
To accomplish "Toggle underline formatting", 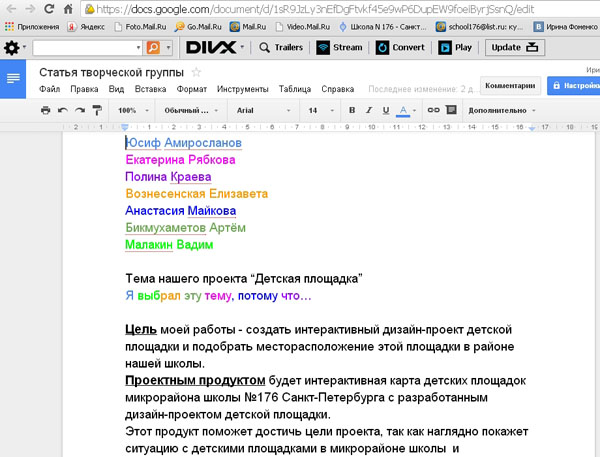I will 384,110.
